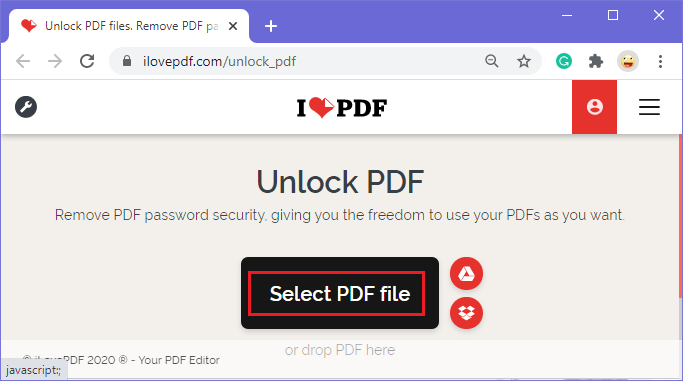683x381 pixels.
Task: Open the Chrome profile avatar
Action: [628, 61]
